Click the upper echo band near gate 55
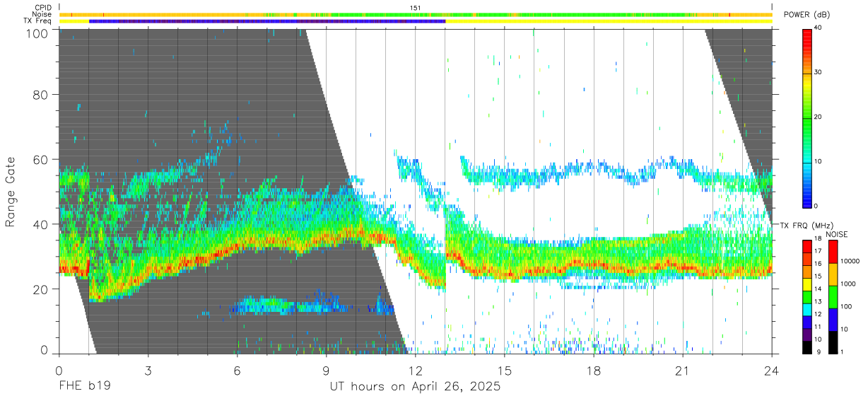 (615, 172)
